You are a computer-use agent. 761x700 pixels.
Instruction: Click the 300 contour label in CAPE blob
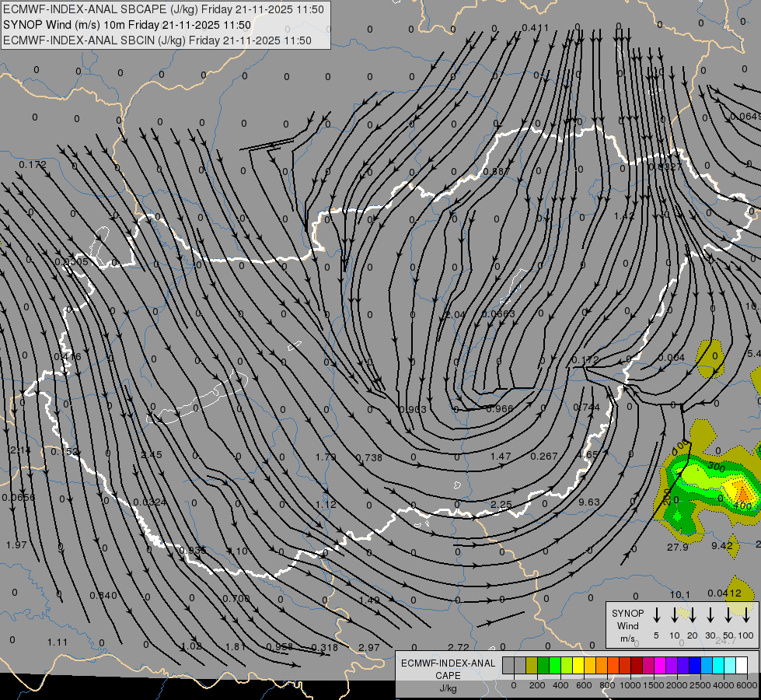point(717,467)
